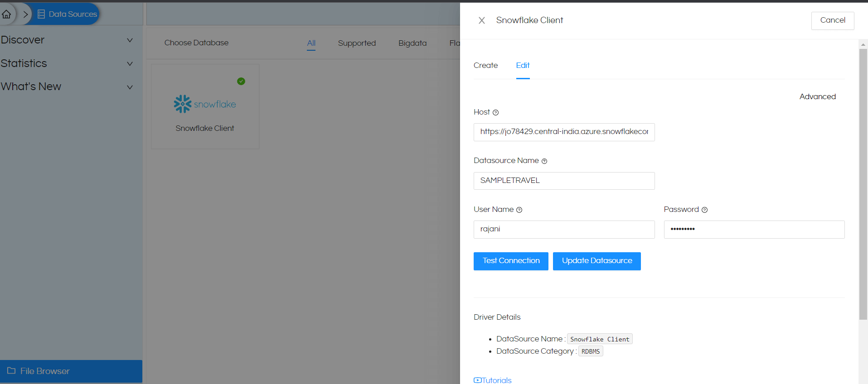Click the Cancel button
Screen dimensions: 868x384
pyautogui.click(x=833, y=21)
